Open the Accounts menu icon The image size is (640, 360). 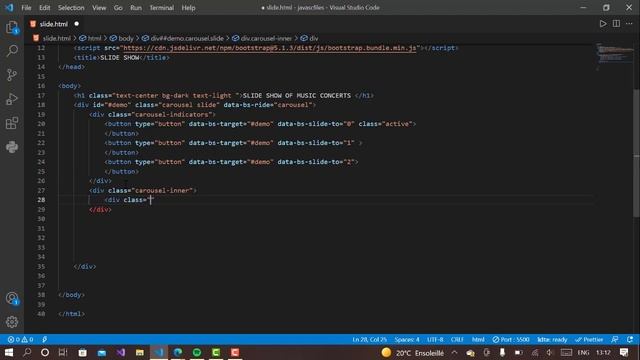(12, 298)
